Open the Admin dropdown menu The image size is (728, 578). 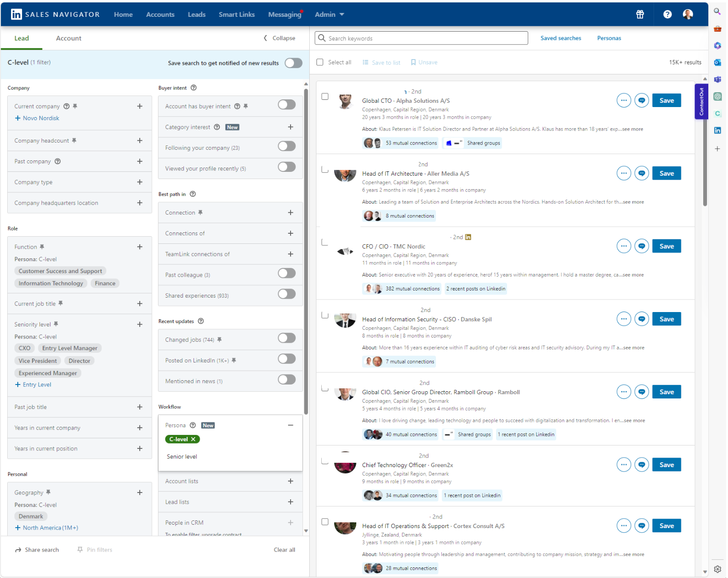(x=329, y=14)
